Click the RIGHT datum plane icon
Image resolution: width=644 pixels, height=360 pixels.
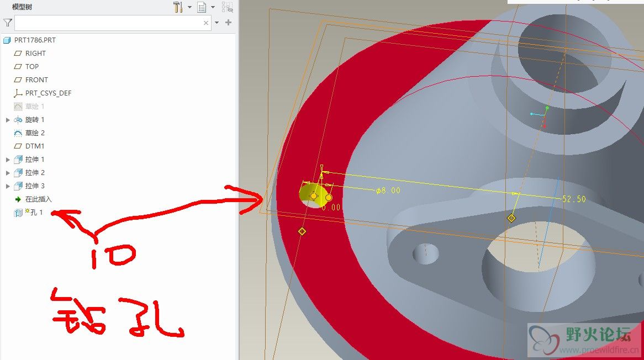[18, 54]
